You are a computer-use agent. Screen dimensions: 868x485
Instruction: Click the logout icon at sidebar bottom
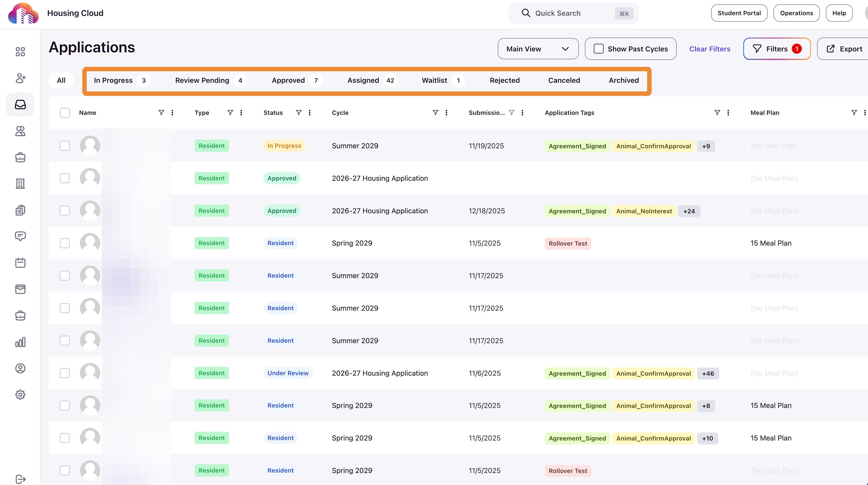tap(20, 479)
